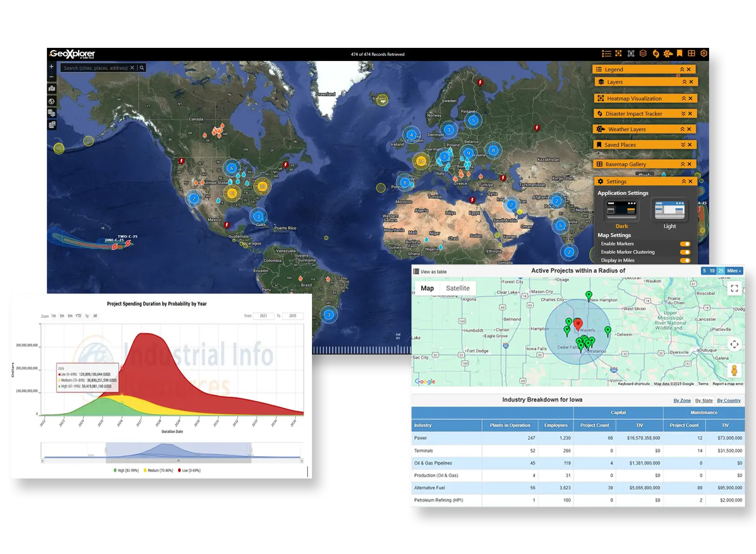Click the chart navigator scrollbar thumb
Image resolution: width=756 pixels, height=554 pixels.
click(178, 461)
